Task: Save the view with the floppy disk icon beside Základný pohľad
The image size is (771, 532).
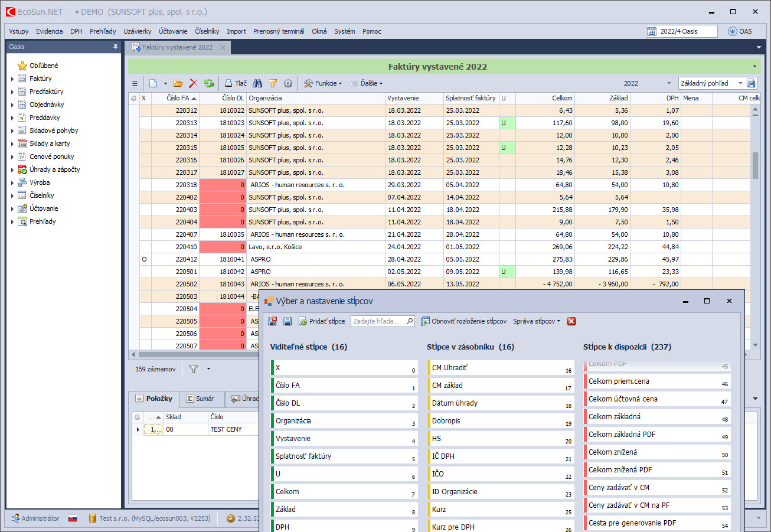Action: 752,84
